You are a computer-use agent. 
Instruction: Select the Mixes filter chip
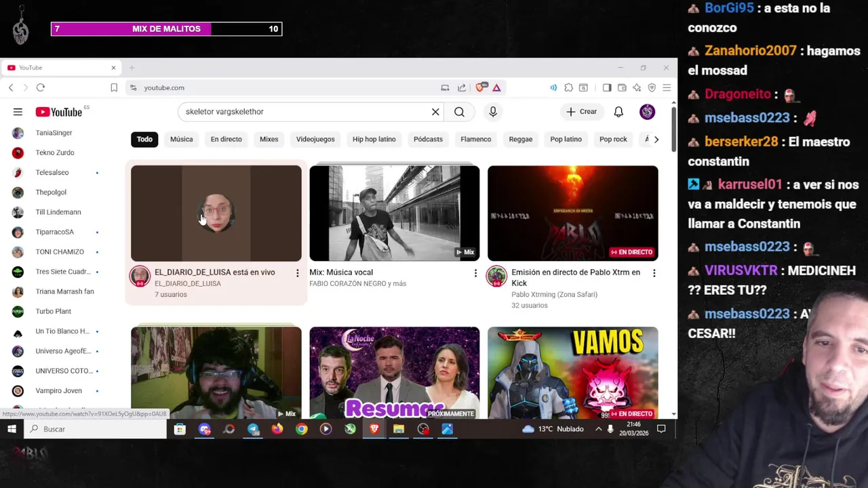pyautogui.click(x=269, y=139)
